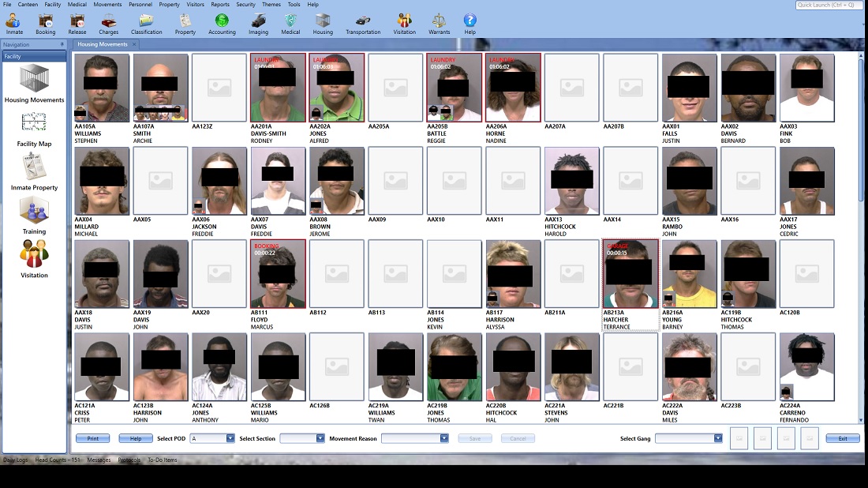Open the Select Gang dropdown

717,438
